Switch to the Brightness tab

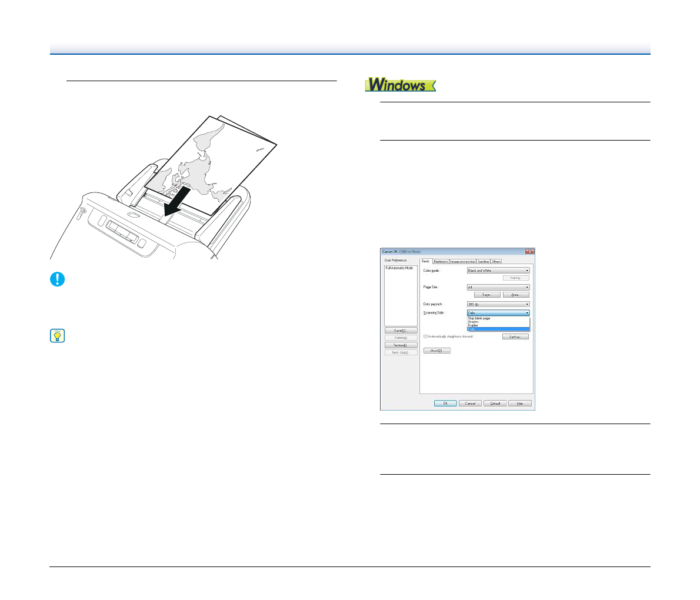pyautogui.click(x=441, y=261)
